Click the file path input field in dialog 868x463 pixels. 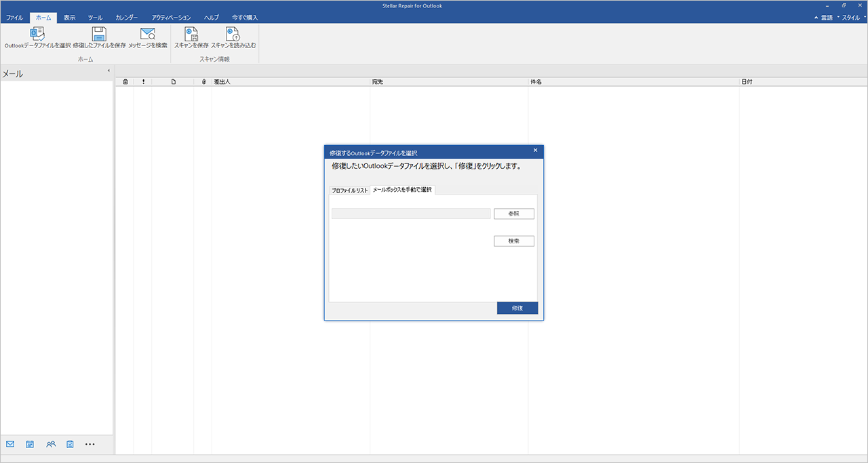411,214
